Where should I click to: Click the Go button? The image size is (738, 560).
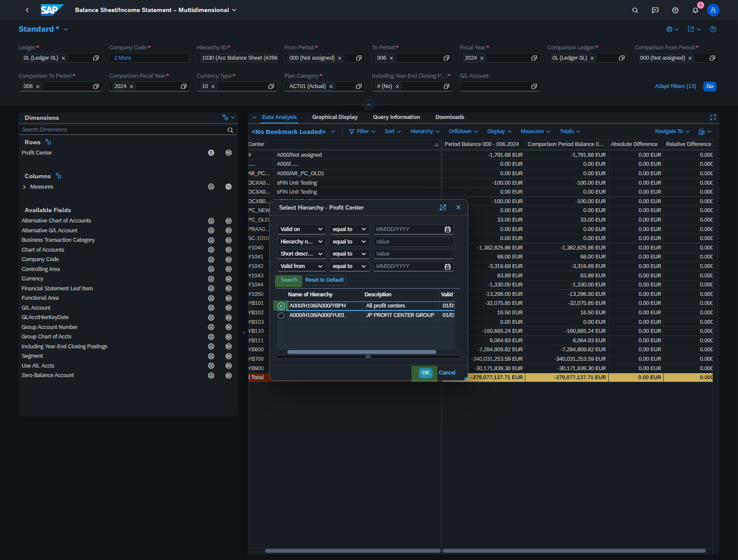[710, 86]
